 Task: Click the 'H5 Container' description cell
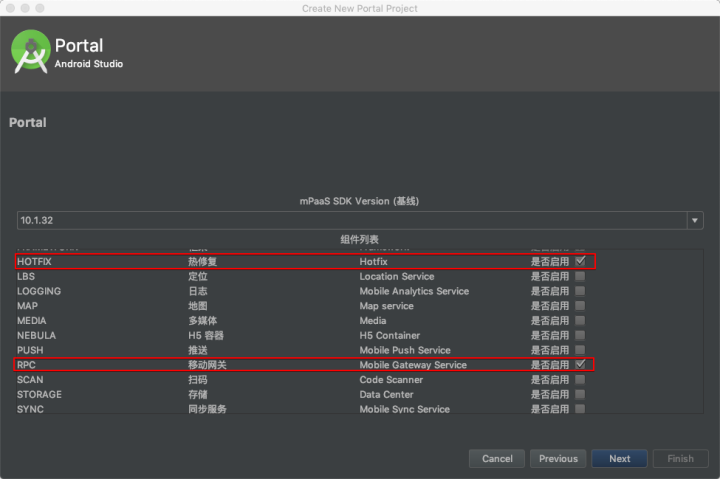coord(389,335)
